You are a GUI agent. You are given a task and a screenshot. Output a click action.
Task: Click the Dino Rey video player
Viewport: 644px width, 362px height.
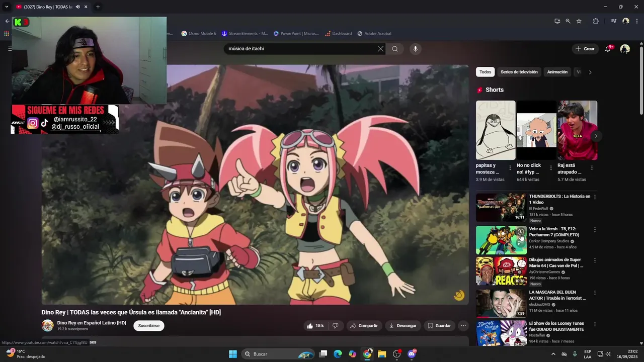click(255, 185)
